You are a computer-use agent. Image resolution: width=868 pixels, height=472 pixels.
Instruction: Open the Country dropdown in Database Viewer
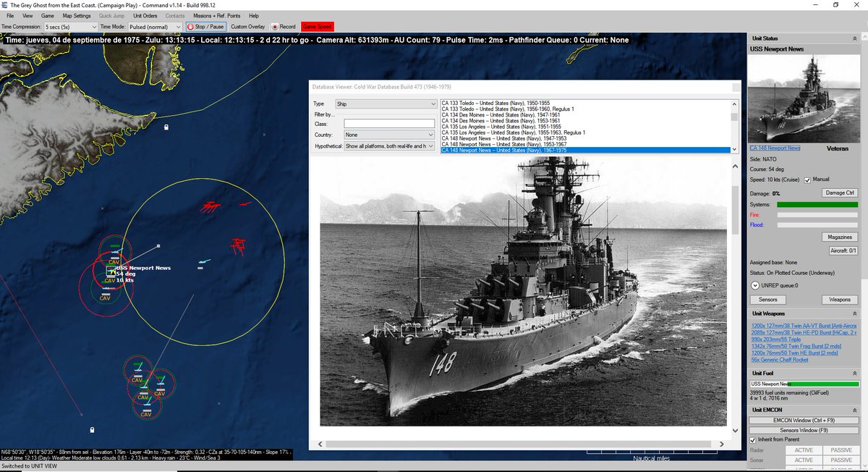[389, 135]
